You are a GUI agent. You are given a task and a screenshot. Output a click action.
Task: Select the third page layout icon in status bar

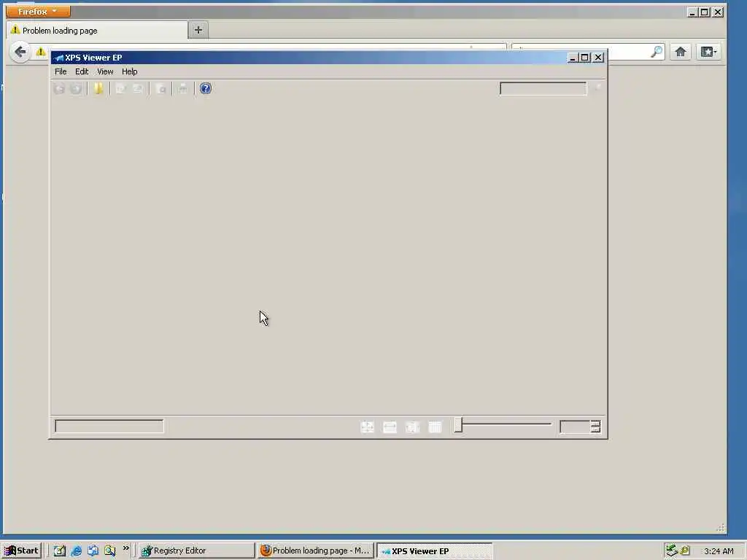[412, 427]
